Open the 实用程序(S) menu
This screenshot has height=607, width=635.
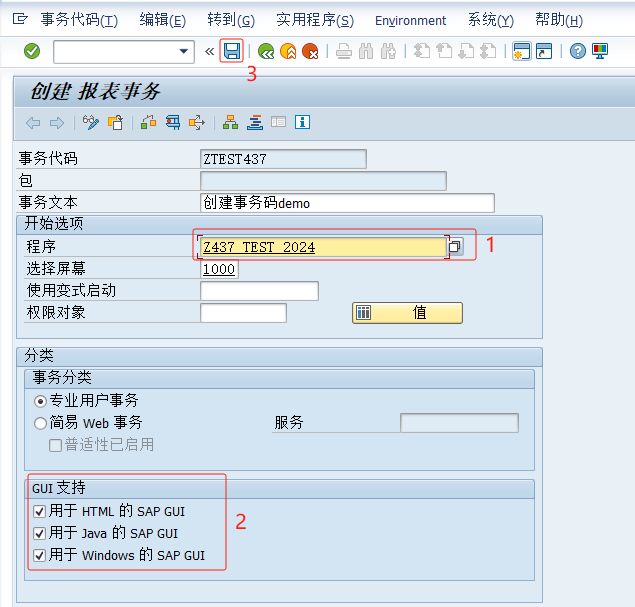pyautogui.click(x=315, y=20)
